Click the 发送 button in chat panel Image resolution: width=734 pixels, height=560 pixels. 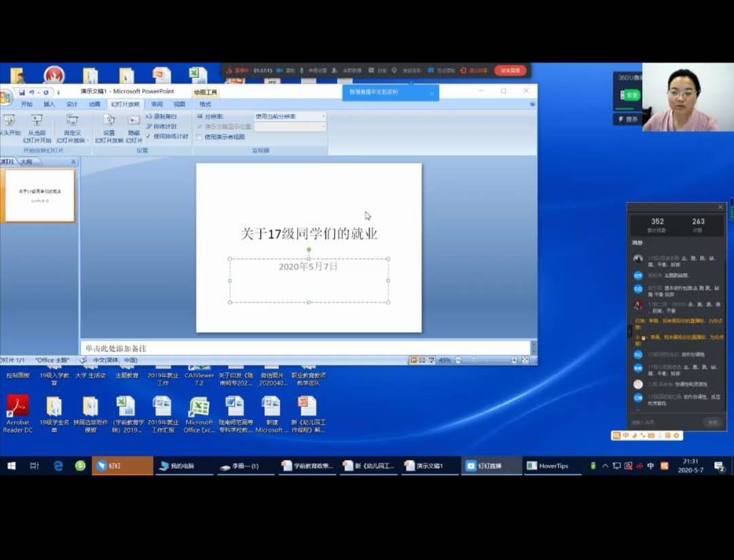click(712, 422)
